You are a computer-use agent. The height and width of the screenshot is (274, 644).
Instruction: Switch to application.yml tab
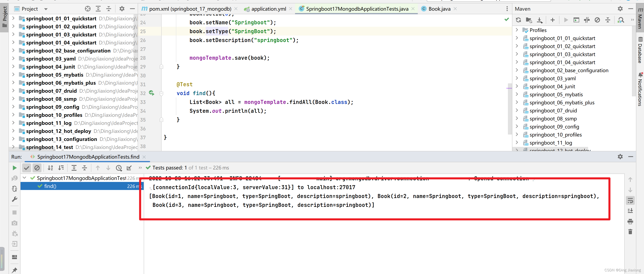click(268, 9)
